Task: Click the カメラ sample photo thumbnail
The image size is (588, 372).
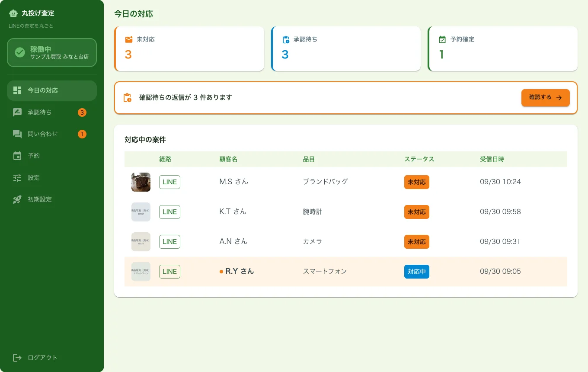Action: click(x=141, y=242)
